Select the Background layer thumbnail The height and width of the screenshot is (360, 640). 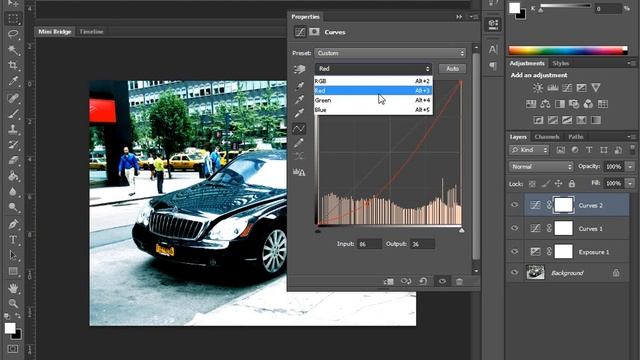click(x=536, y=272)
